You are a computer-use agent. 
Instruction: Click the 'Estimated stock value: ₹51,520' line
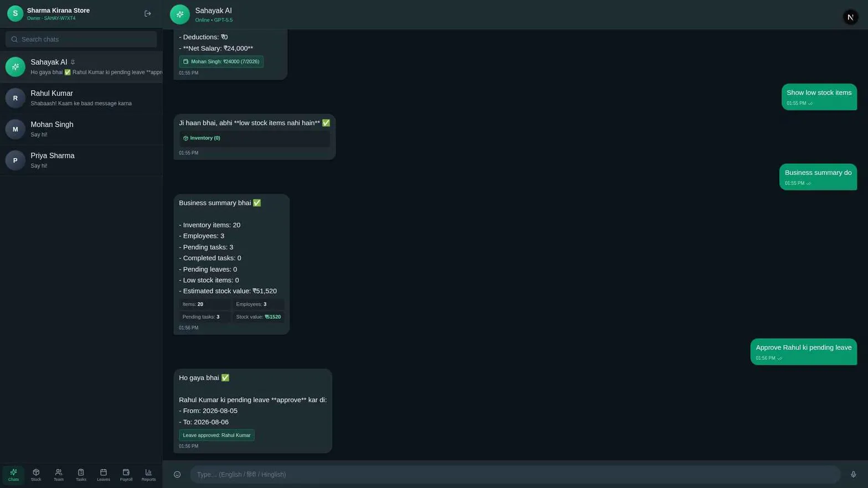coord(228,291)
